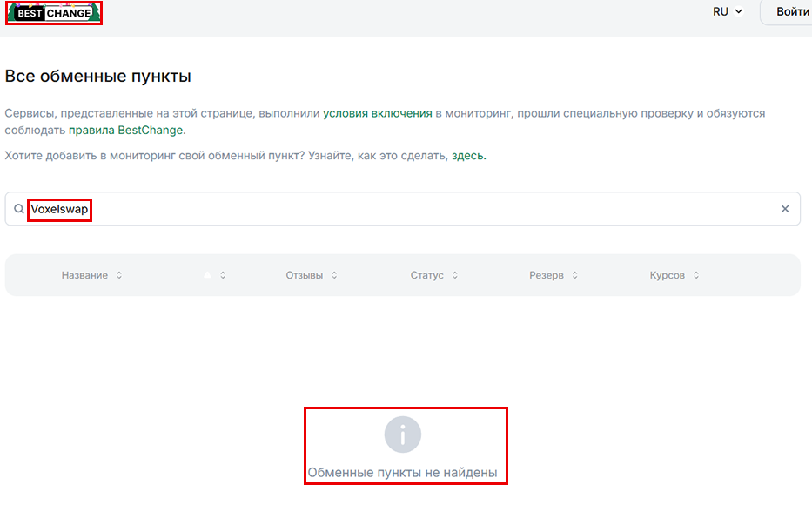Click sort arrows next to Курсов
This screenshot has height=505, width=812.
coord(696,275)
